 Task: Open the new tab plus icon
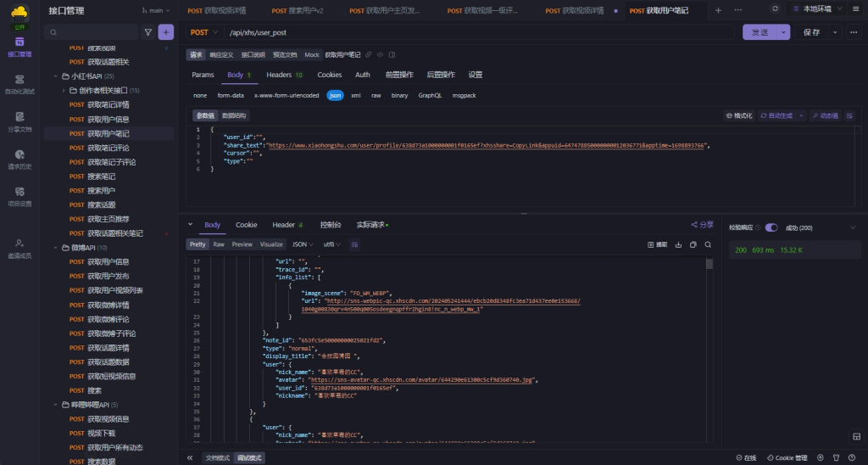pyautogui.click(x=718, y=10)
